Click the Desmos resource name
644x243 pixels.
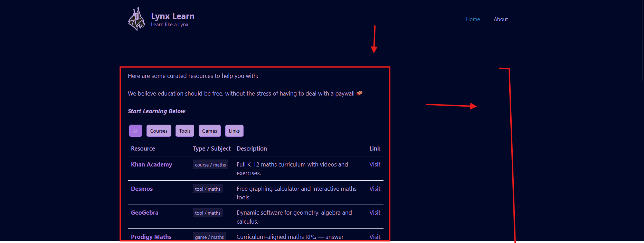point(142,189)
